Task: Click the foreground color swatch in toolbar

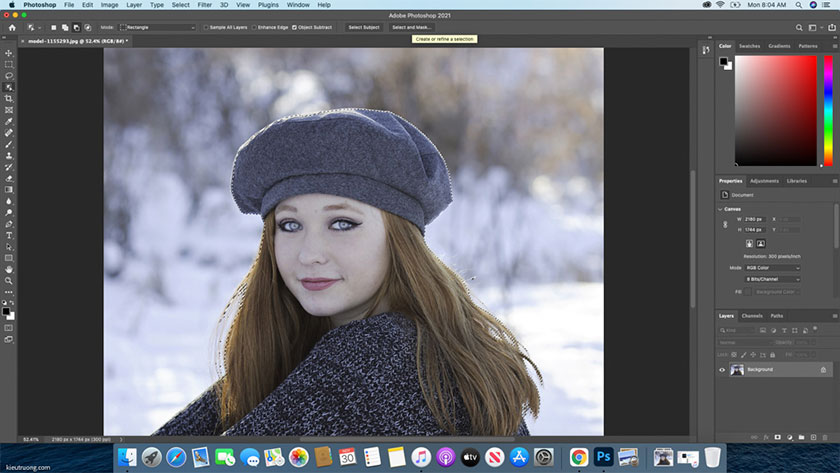Action: pyautogui.click(x=6, y=312)
